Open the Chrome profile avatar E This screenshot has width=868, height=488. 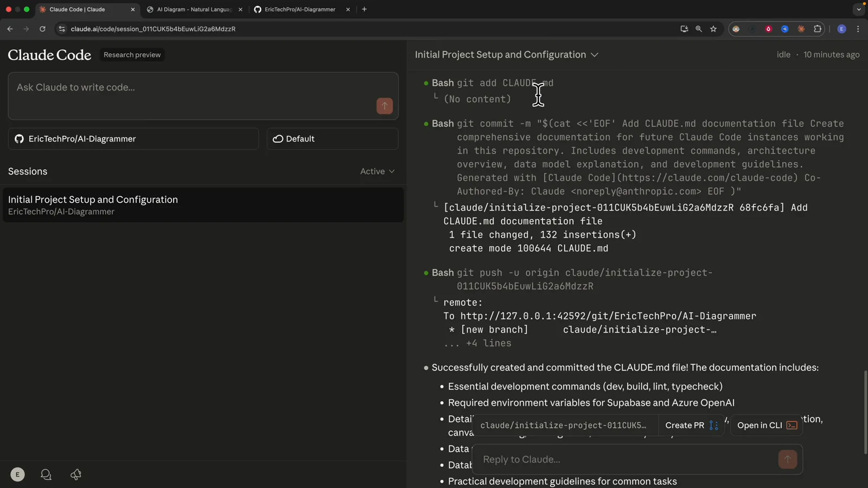tap(842, 29)
